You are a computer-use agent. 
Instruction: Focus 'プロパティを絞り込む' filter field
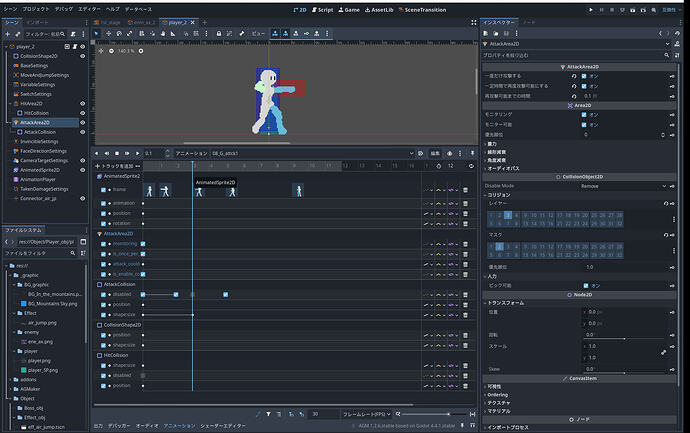click(x=574, y=55)
